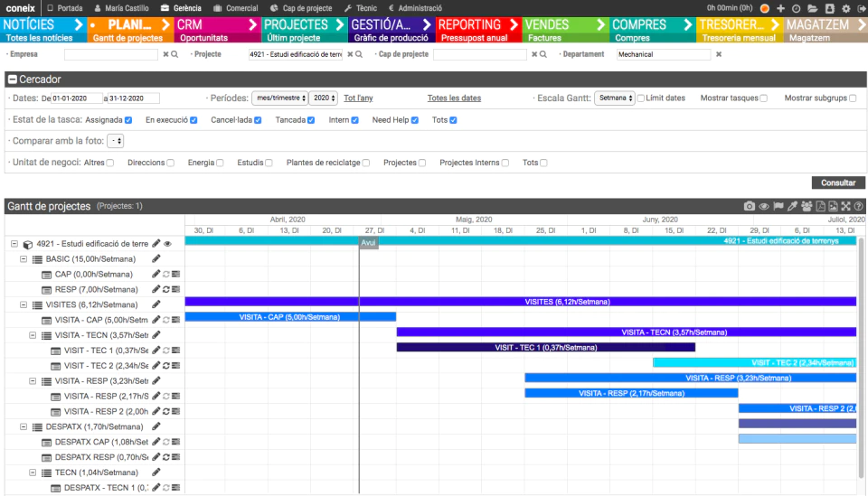This screenshot has height=496, width=868.
Task: Open the mes/trimestre period dropdown
Action: click(279, 98)
